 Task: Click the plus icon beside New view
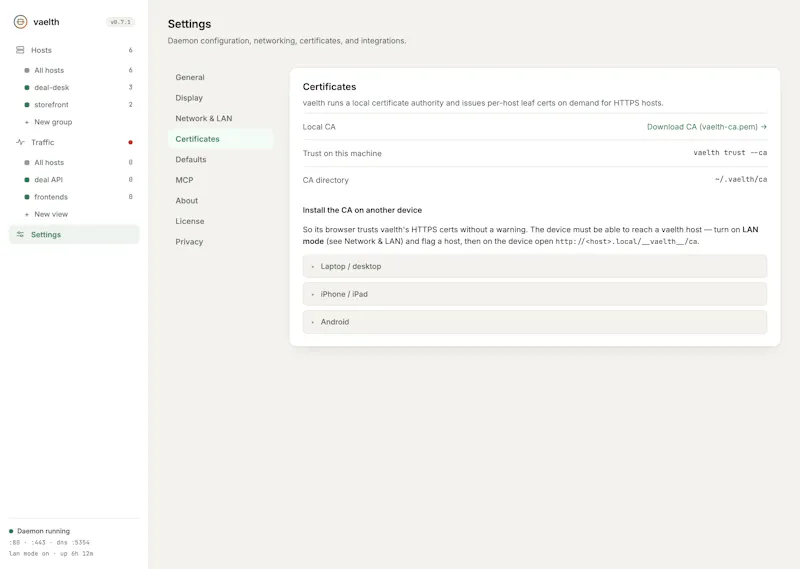pyautogui.click(x=27, y=214)
